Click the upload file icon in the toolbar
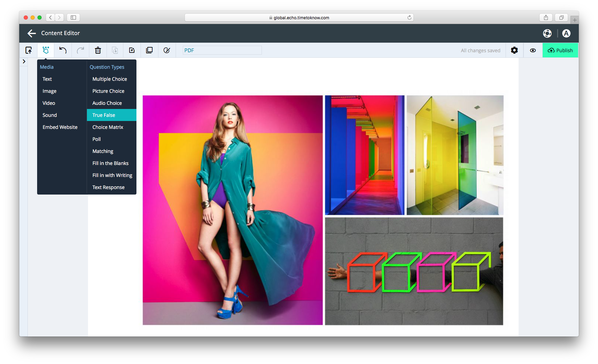The height and width of the screenshot is (364, 598). pyautogui.click(x=29, y=50)
